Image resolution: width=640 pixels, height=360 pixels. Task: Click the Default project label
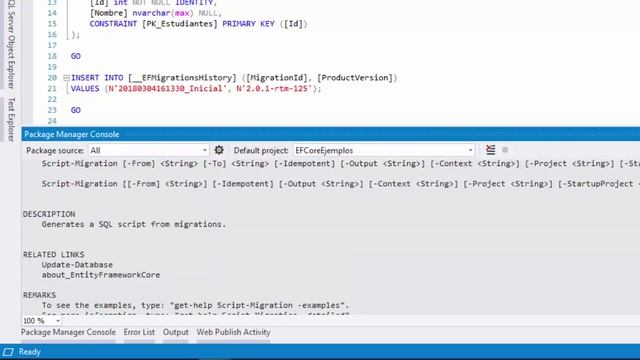click(x=261, y=151)
